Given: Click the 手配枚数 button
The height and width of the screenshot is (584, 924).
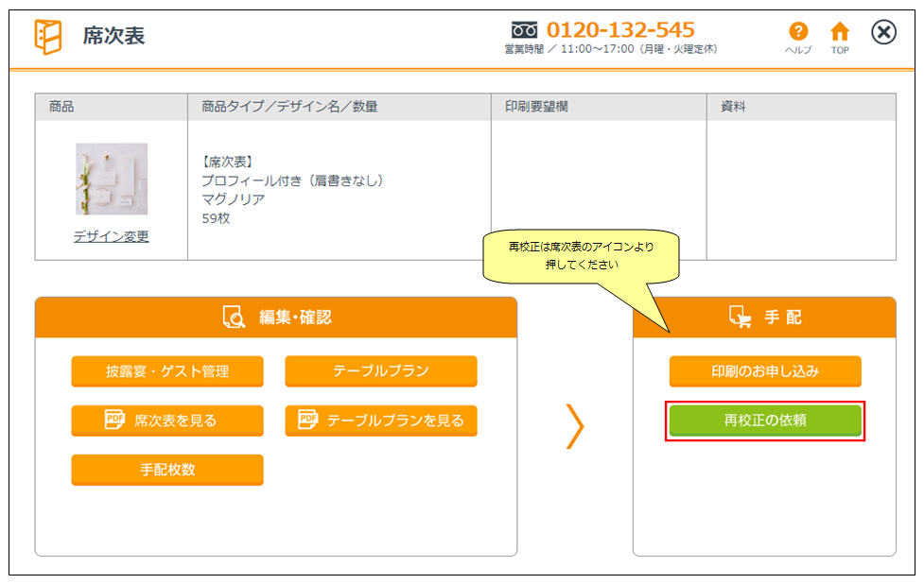Looking at the screenshot, I should 167,470.
